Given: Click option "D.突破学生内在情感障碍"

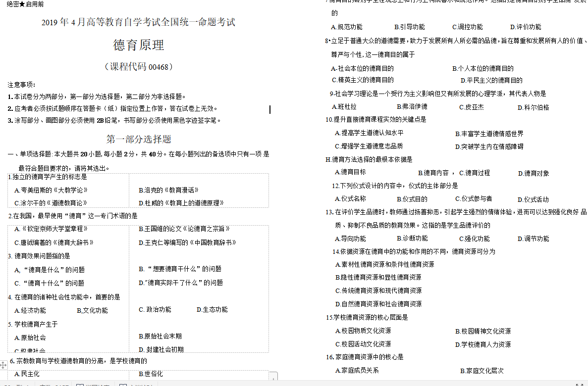Looking at the screenshot, I should click(x=489, y=146).
